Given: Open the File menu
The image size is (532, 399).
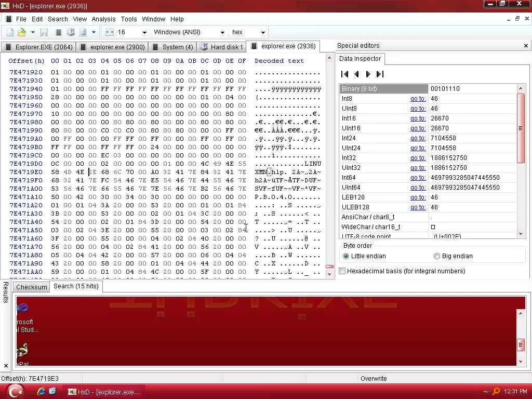Looking at the screenshot, I should click(x=21, y=19).
